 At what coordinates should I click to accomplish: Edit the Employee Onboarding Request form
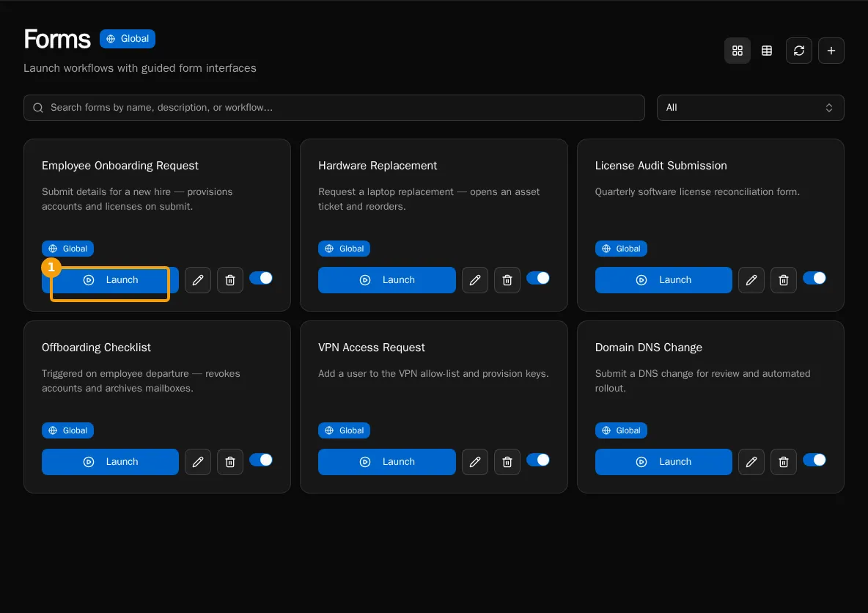(198, 279)
